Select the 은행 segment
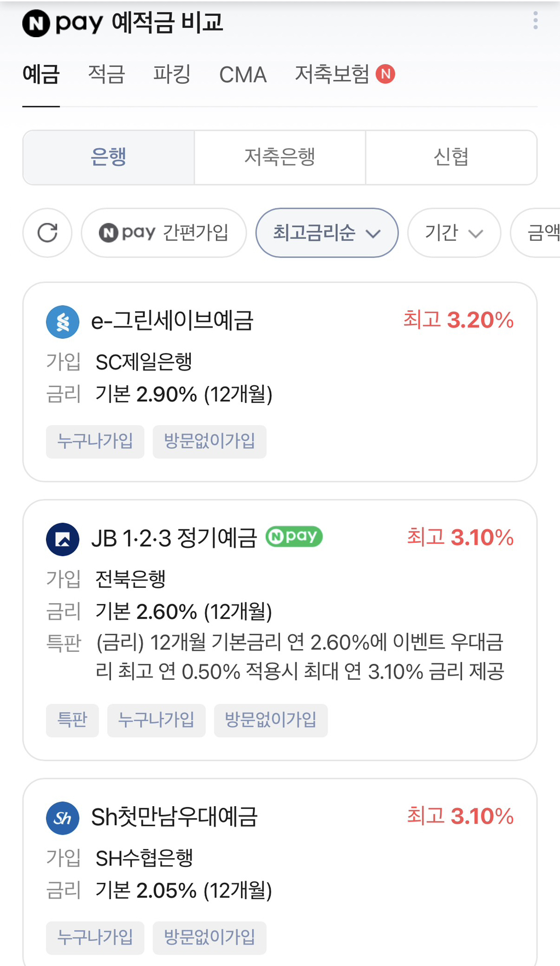This screenshot has height=966, width=560. click(x=108, y=158)
